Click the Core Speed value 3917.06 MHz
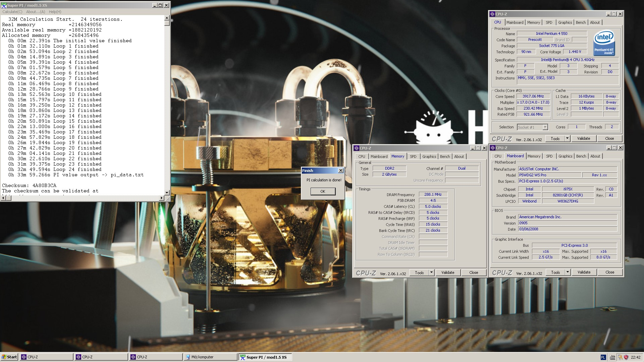The image size is (644, 362). point(533,96)
